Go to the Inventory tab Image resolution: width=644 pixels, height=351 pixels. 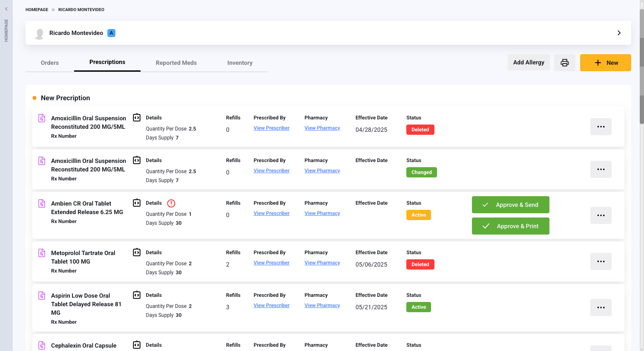tap(240, 63)
